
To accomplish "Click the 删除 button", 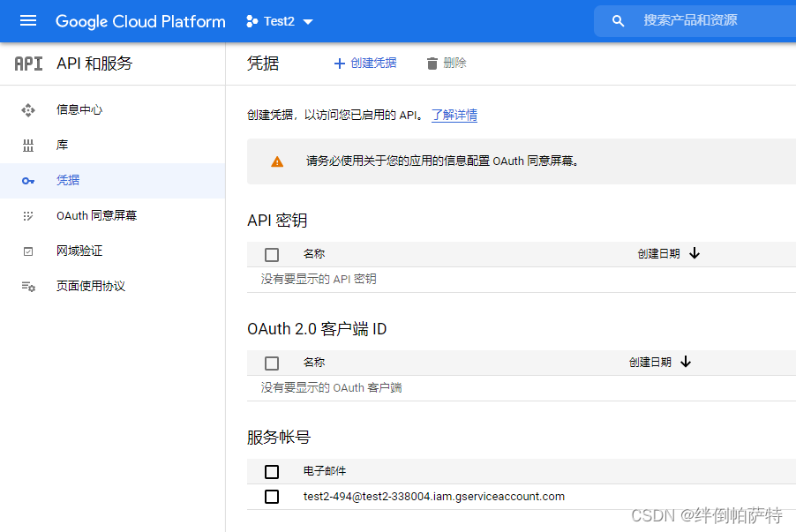I will click(x=447, y=63).
